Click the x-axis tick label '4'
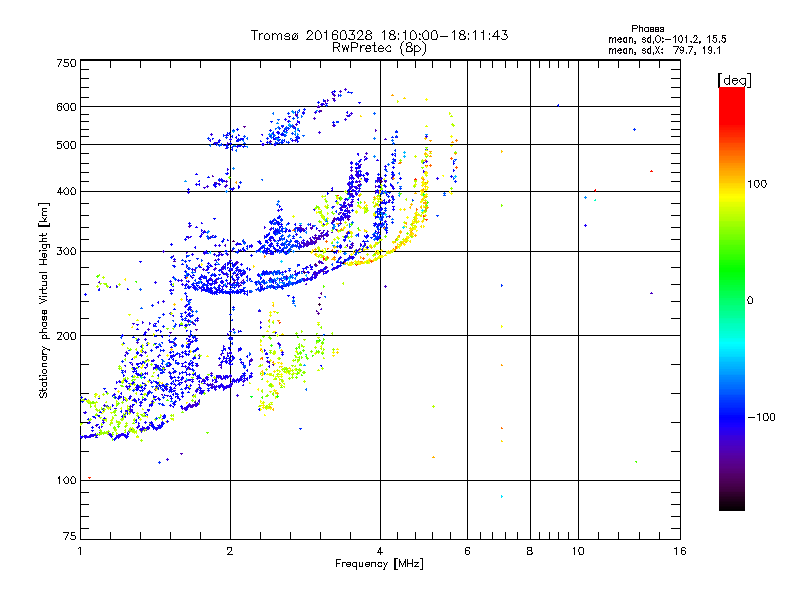The width and height of the screenshot is (800, 600). [380, 551]
